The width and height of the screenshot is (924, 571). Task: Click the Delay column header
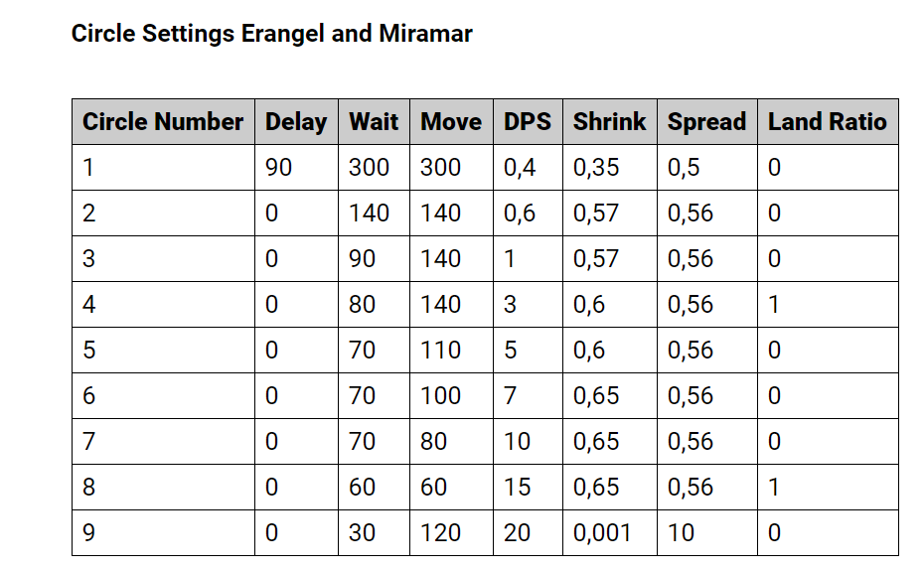[x=296, y=122]
